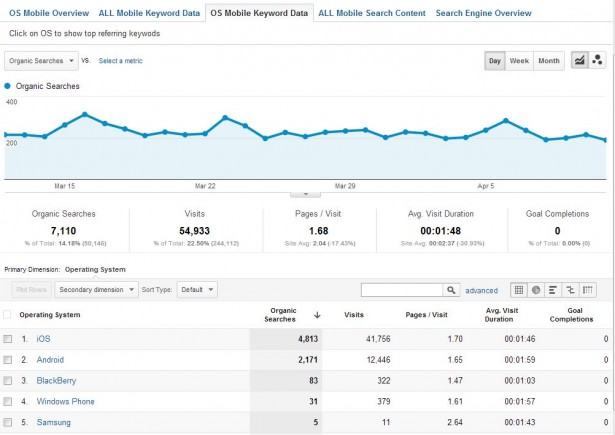
Task: Click the advanced filter link
Action: (x=481, y=291)
